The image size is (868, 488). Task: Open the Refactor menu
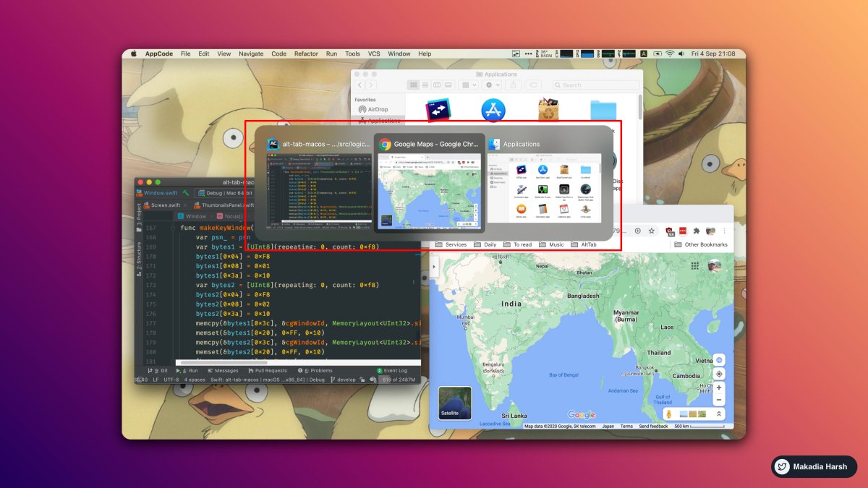click(306, 53)
